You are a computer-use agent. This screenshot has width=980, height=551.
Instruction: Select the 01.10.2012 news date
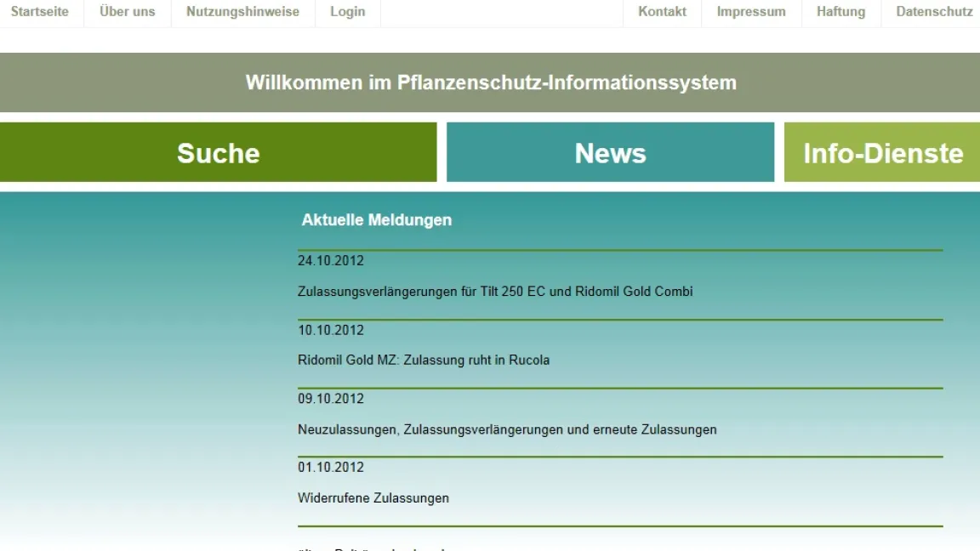click(x=329, y=467)
